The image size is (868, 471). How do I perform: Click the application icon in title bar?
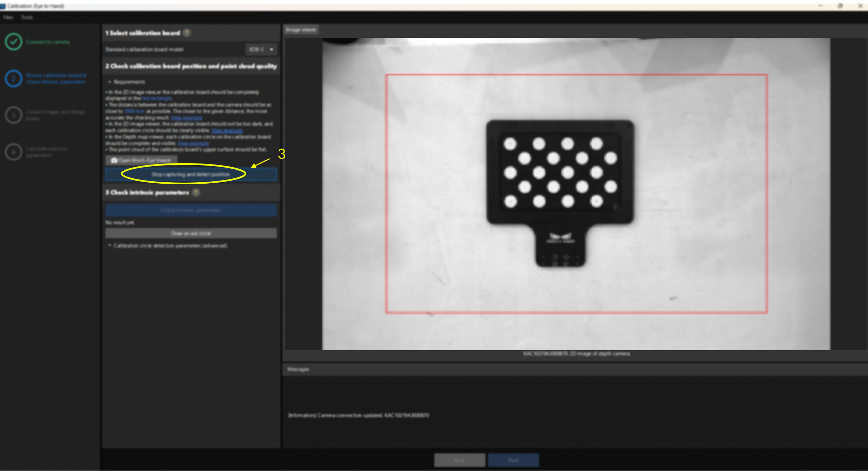[x=3, y=6]
